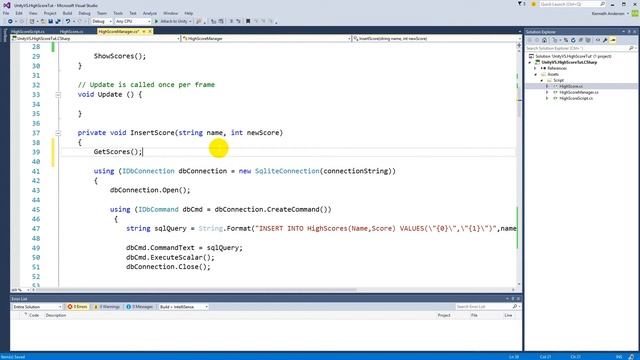Switch to the HighScoreScript.cs tab
This screenshot has width=640, height=360.
(28, 31)
